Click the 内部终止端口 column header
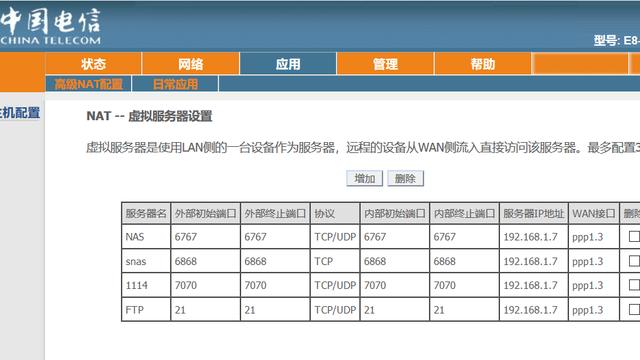This screenshot has width=640, height=360. click(x=464, y=213)
